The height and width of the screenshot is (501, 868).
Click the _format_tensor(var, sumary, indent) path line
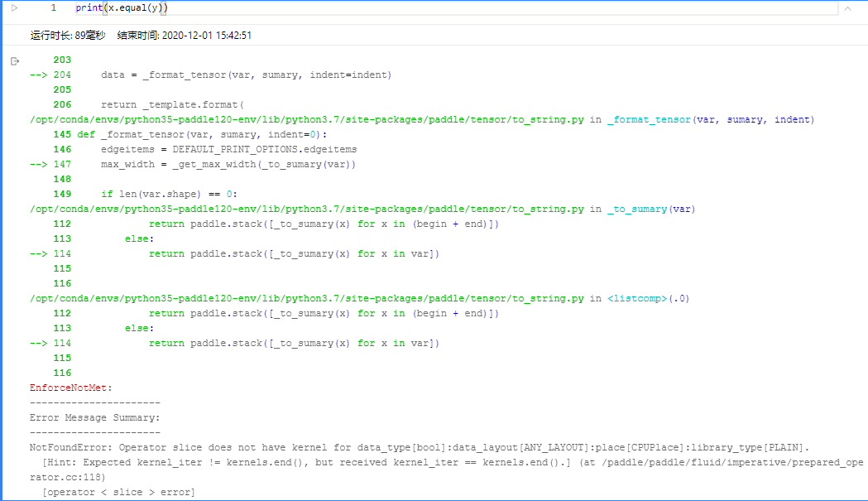pos(422,120)
